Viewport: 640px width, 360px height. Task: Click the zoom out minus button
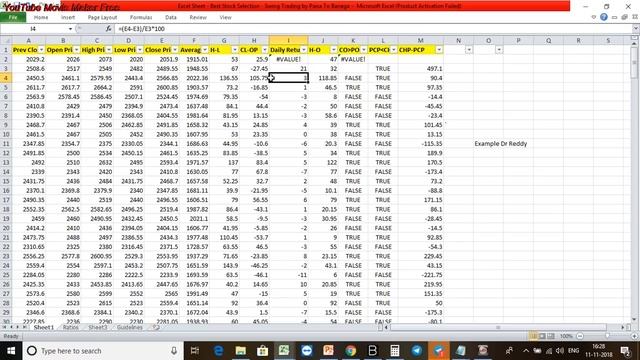click(580, 336)
